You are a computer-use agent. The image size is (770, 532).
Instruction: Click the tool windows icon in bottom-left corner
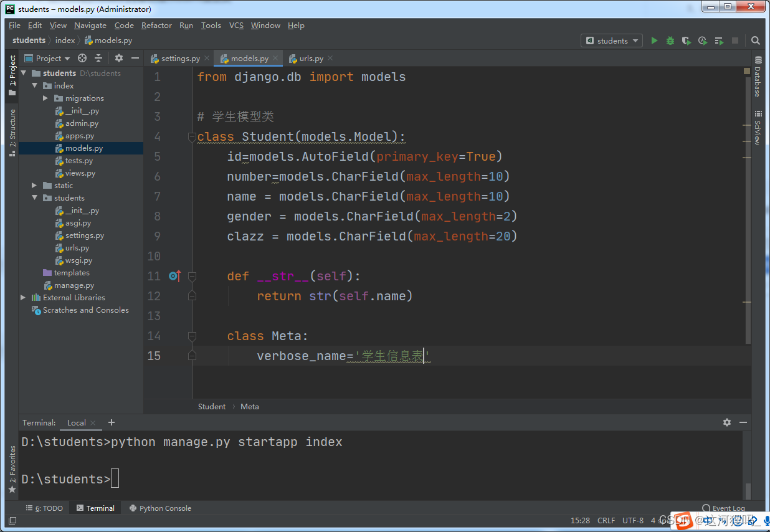[x=12, y=520]
